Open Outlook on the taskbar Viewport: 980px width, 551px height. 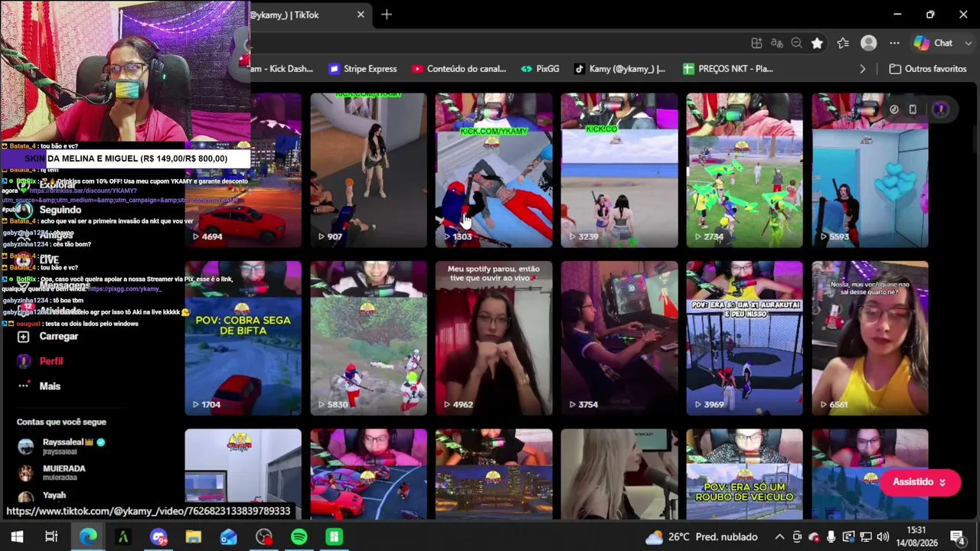click(x=228, y=537)
